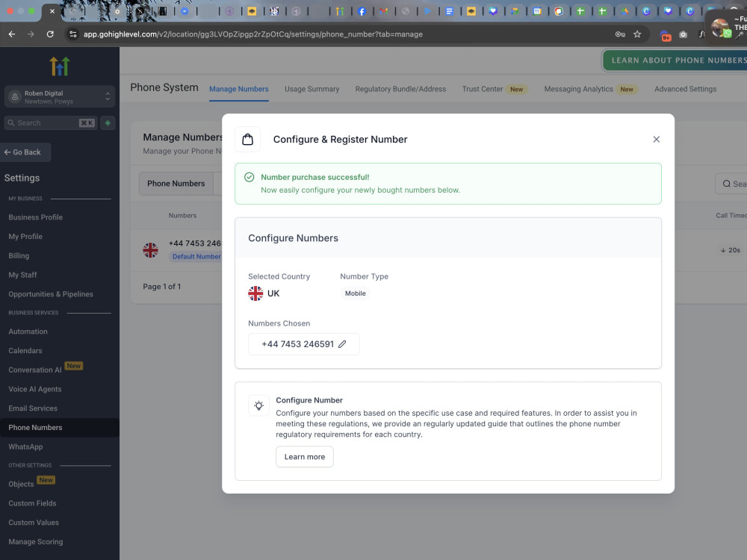
Task: Click the green lightning quick action icon
Action: (108, 123)
